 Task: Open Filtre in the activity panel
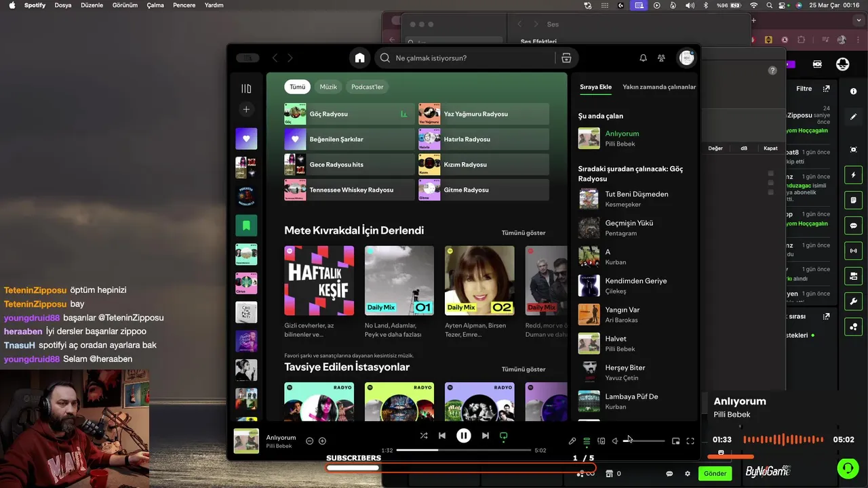(x=804, y=89)
